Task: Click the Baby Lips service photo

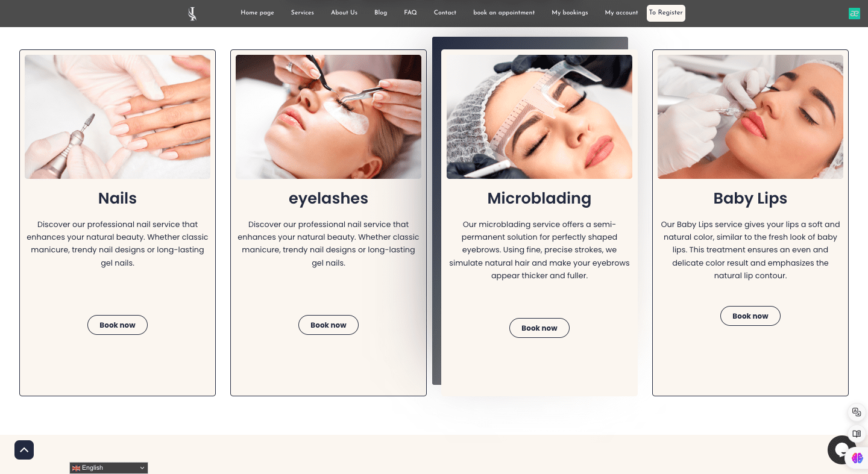Action: coord(750,117)
